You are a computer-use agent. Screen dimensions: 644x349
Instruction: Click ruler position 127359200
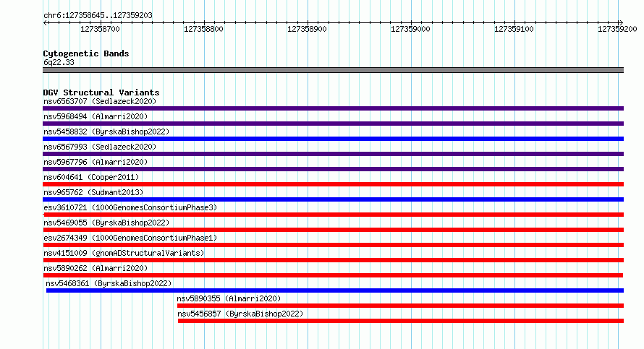pos(617,29)
